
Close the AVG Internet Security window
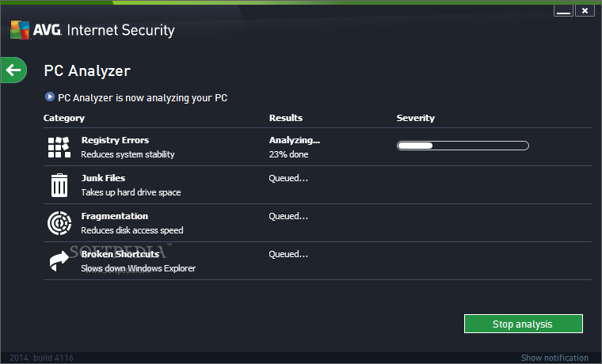pyautogui.click(x=585, y=11)
